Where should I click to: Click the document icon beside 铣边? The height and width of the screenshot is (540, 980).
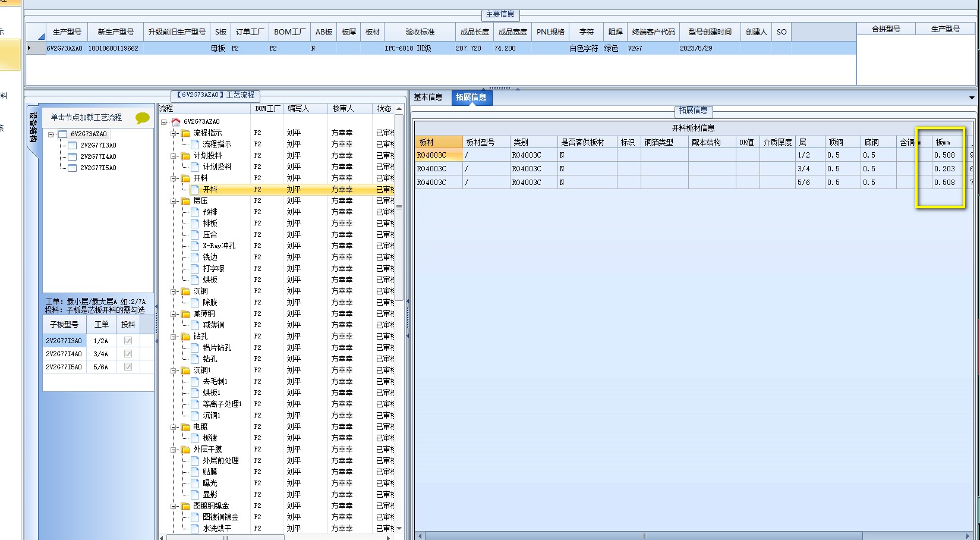coord(195,257)
